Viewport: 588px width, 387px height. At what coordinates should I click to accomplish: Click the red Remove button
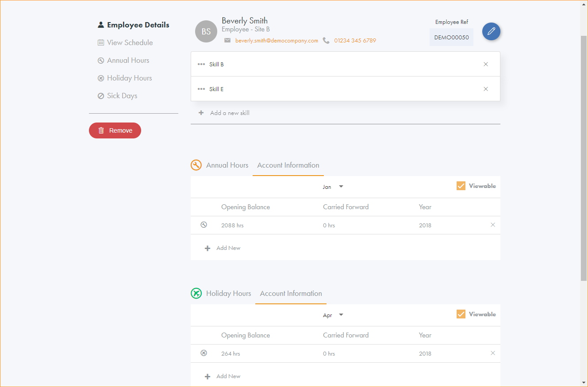pyautogui.click(x=115, y=130)
